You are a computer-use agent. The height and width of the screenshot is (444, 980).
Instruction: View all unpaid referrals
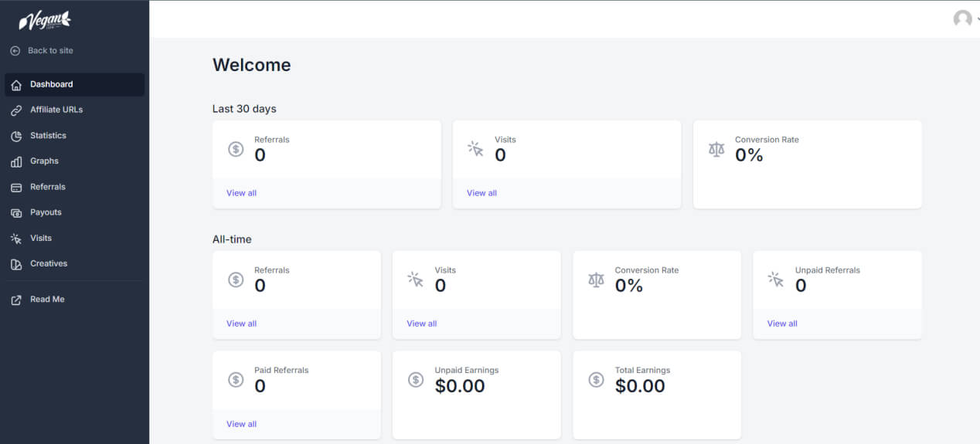pos(782,324)
